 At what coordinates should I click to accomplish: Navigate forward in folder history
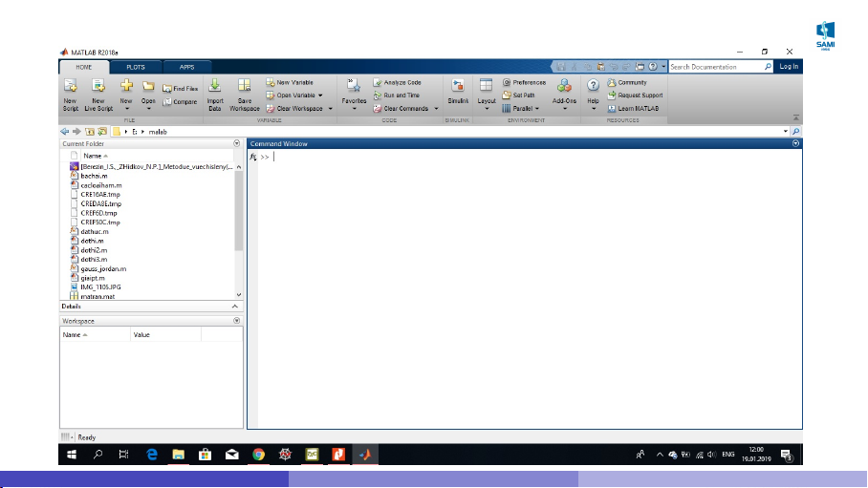76,132
